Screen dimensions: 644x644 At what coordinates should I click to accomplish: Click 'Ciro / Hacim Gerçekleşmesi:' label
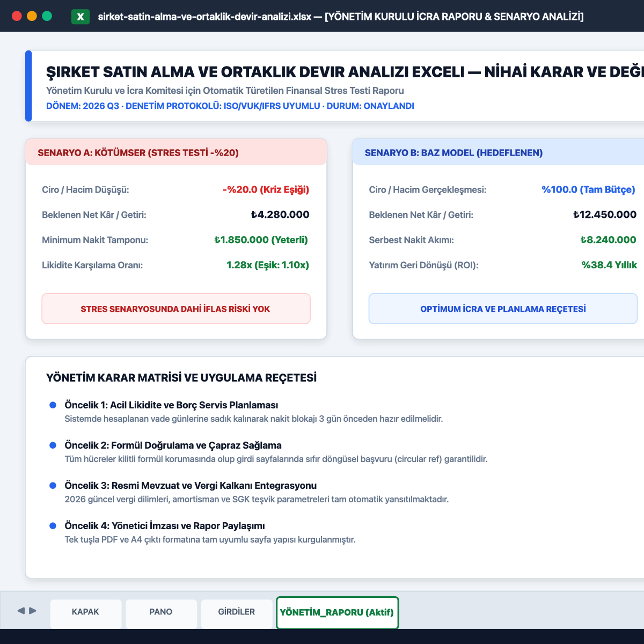(x=428, y=190)
